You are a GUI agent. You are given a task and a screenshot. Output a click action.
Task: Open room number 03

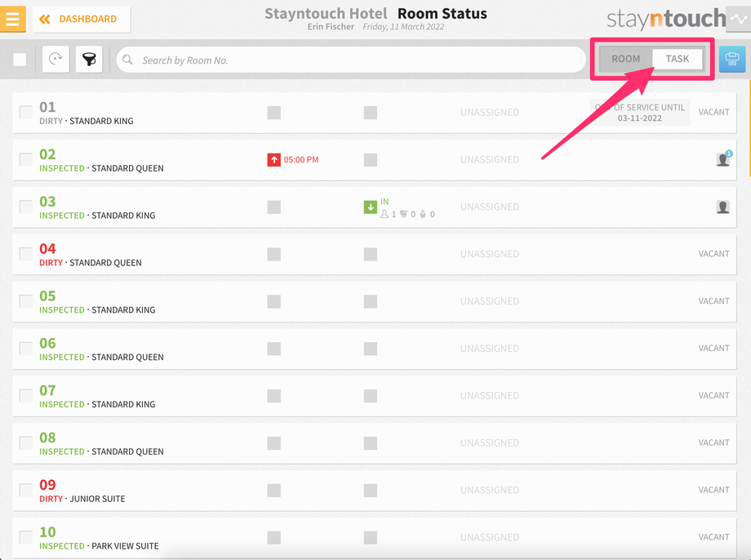click(47, 201)
